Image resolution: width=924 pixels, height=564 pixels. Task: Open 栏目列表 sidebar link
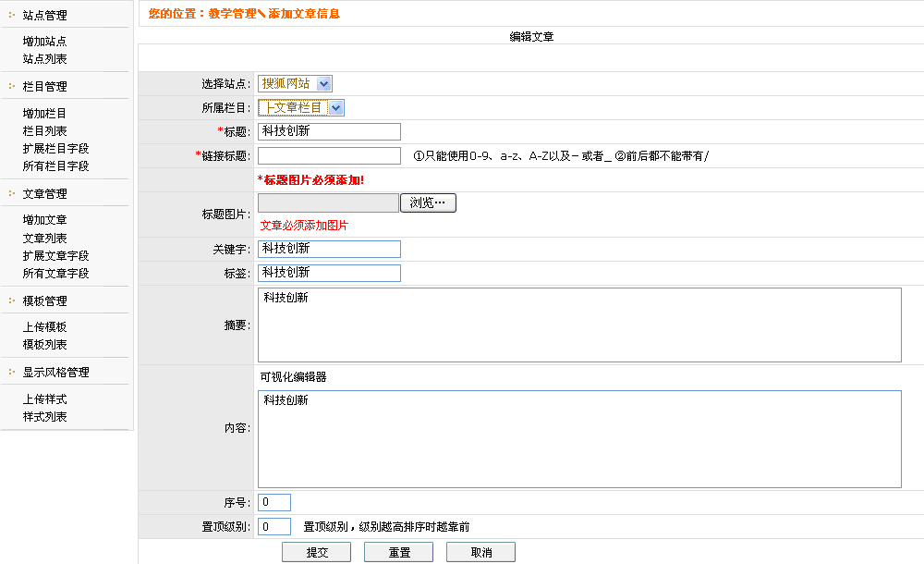coord(44,131)
